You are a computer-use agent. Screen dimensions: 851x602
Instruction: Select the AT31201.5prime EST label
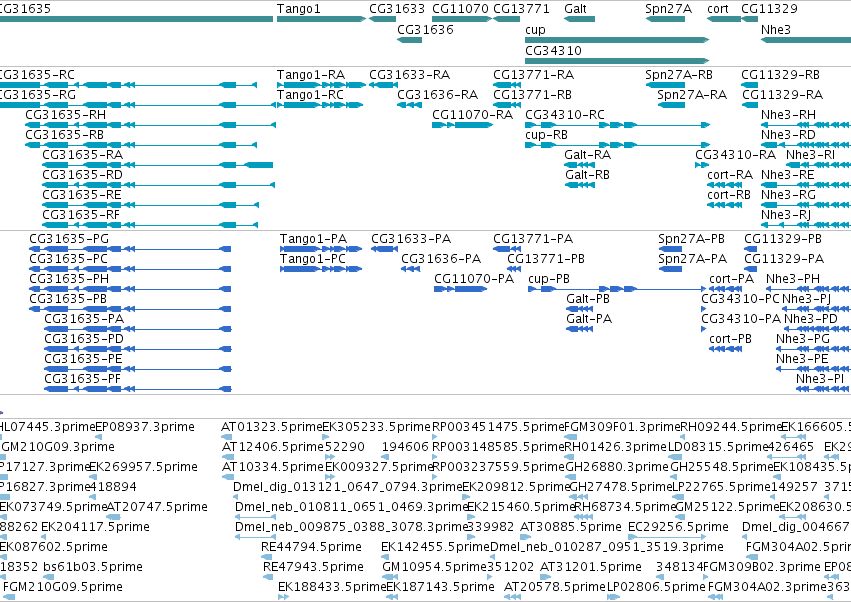(590, 567)
